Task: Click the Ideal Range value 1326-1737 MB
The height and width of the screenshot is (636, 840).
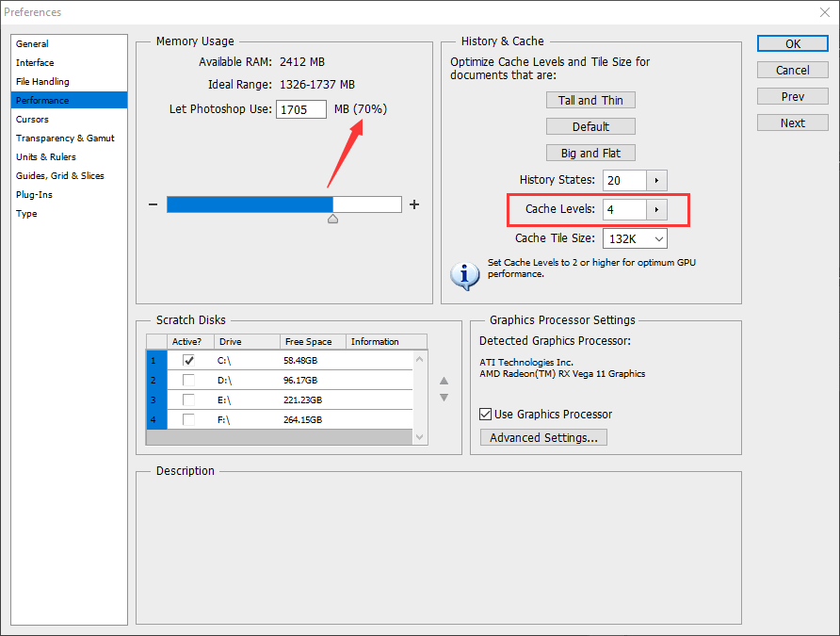Action: tap(317, 85)
